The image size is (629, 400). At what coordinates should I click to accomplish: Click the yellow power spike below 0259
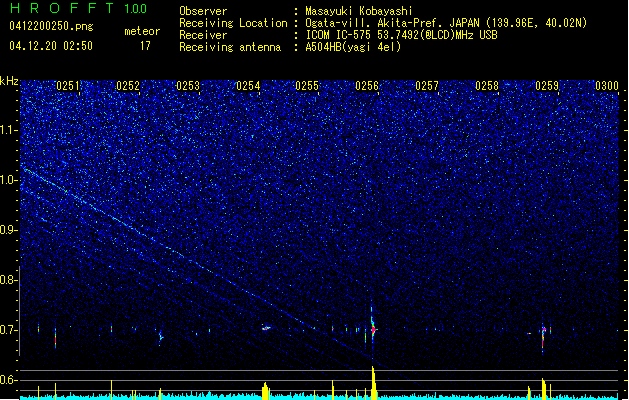coord(544,388)
